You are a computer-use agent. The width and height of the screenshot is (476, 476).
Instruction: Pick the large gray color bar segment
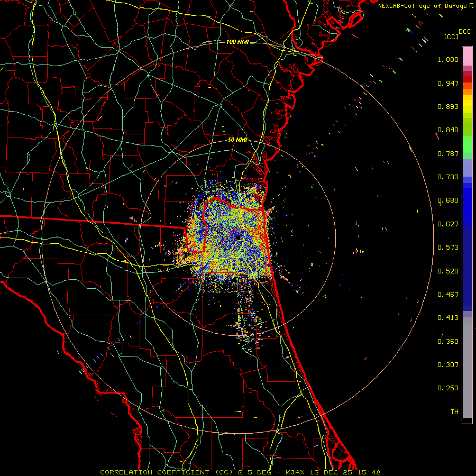pyautogui.click(x=467, y=370)
